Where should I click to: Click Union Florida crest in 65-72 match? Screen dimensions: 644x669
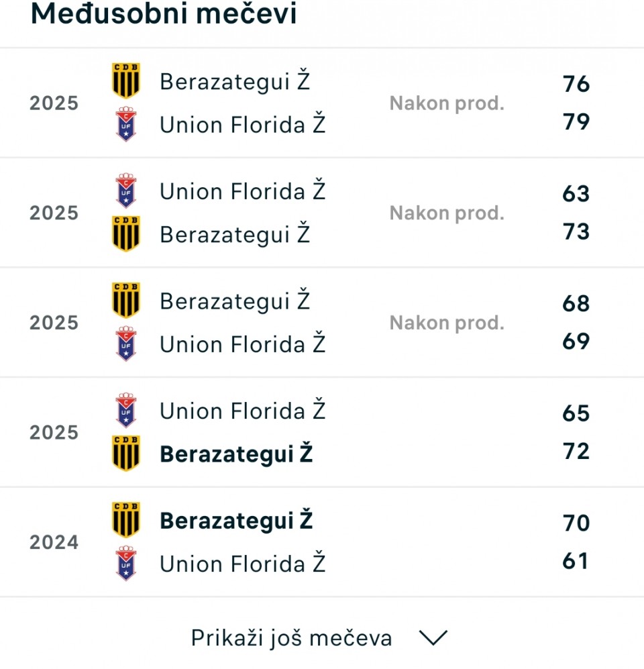click(x=126, y=411)
